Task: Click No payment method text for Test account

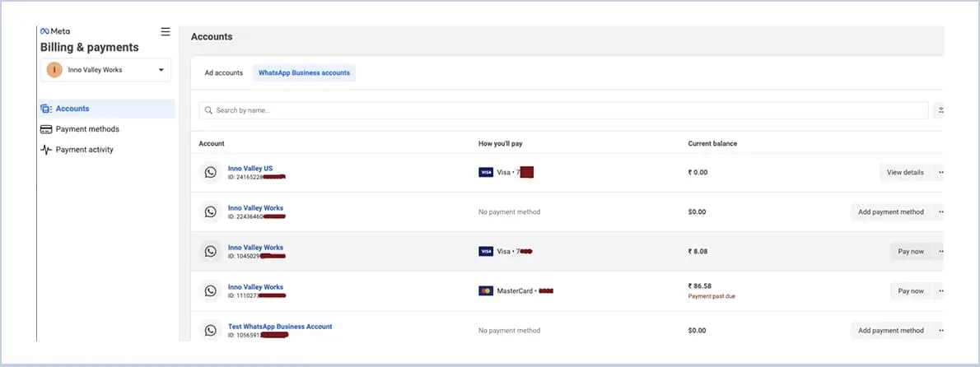Action: 510,330
